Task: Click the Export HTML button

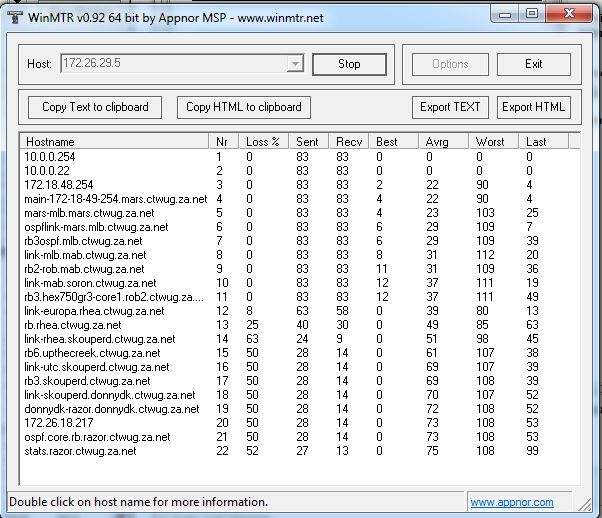Action: pyautogui.click(x=533, y=107)
